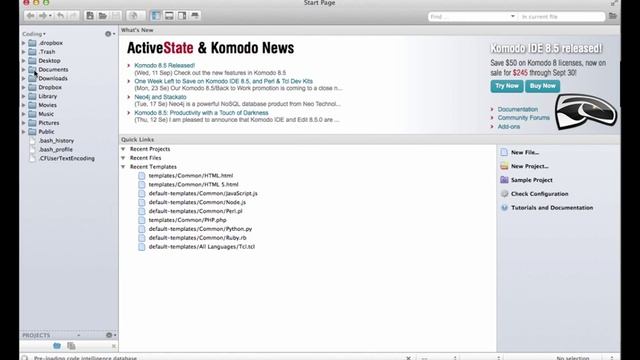Click the Tutorials and Documentation icon
640x360 pixels.
click(504, 208)
